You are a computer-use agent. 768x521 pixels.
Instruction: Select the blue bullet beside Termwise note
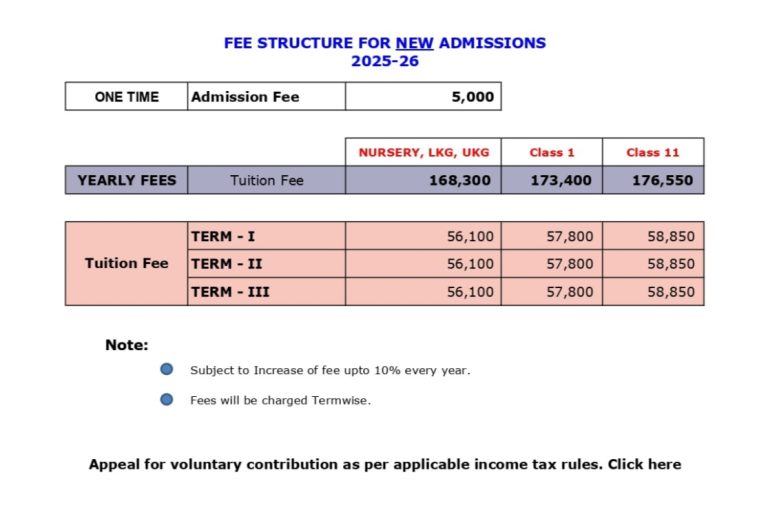167,400
